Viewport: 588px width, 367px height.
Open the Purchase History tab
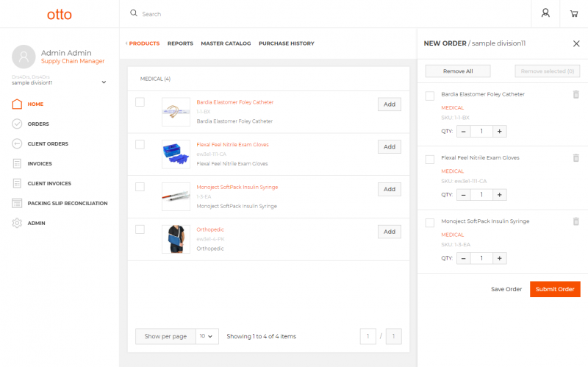point(287,43)
